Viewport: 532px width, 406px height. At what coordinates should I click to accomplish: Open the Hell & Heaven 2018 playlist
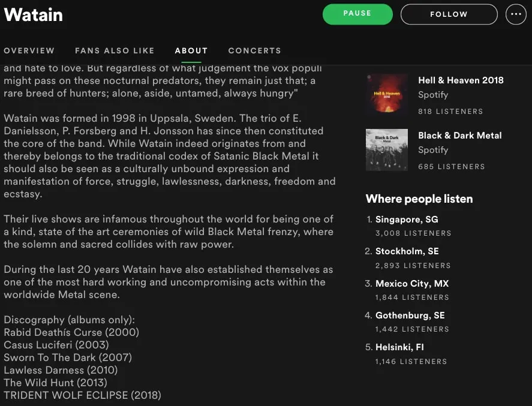click(461, 80)
